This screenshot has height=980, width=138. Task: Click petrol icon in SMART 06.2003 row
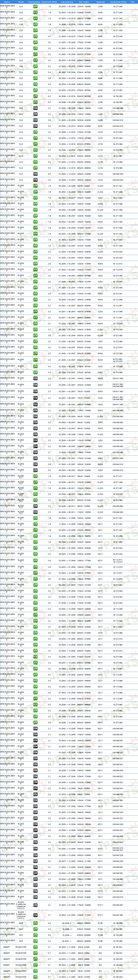tap(35, 965)
